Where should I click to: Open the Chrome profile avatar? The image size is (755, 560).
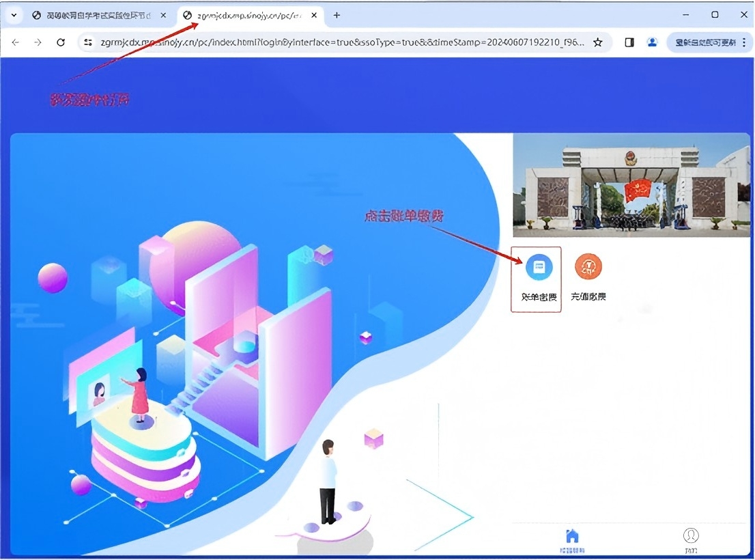(652, 42)
